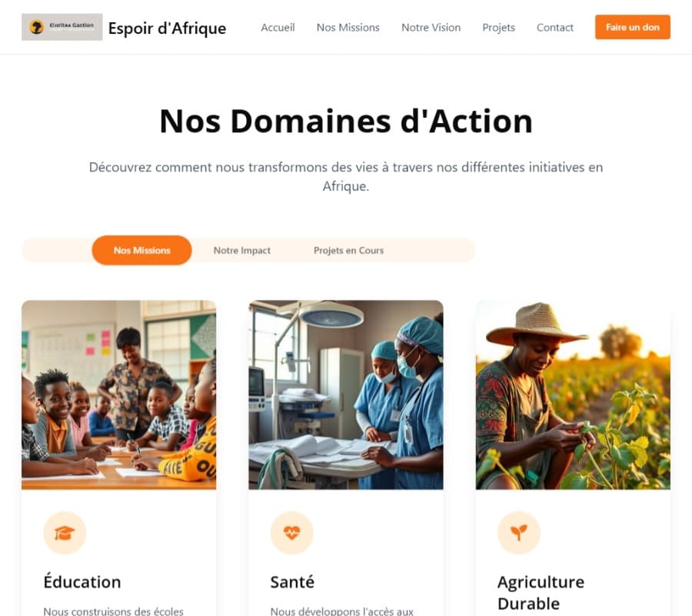Click the Santé card heading
The image size is (692, 616).
pyautogui.click(x=292, y=581)
